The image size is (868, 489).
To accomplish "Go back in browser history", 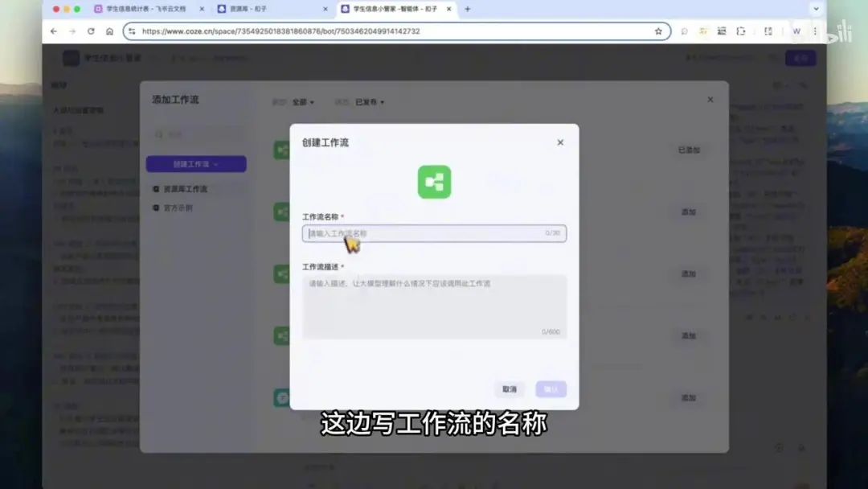I will [x=54, y=31].
